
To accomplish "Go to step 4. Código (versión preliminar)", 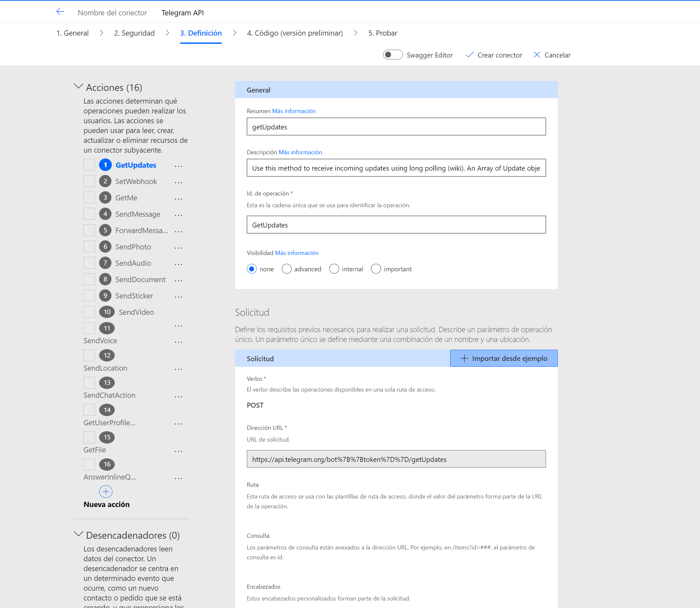I will pyautogui.click(x=295, y=33).
